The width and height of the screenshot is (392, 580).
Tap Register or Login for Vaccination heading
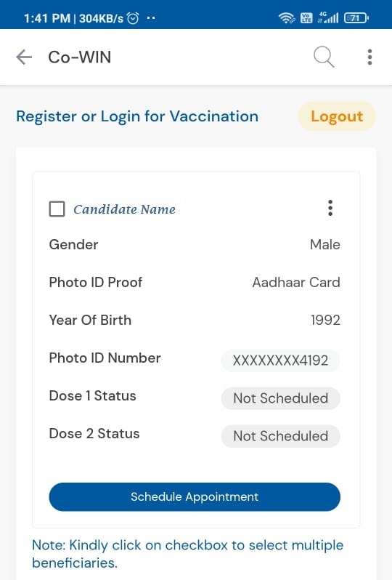tap(137, 116)
